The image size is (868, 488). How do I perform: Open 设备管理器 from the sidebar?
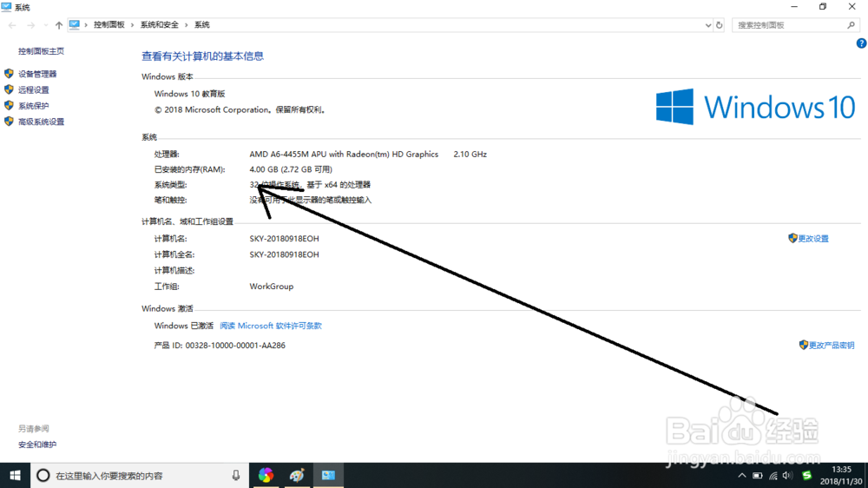[x=37, y=74]
